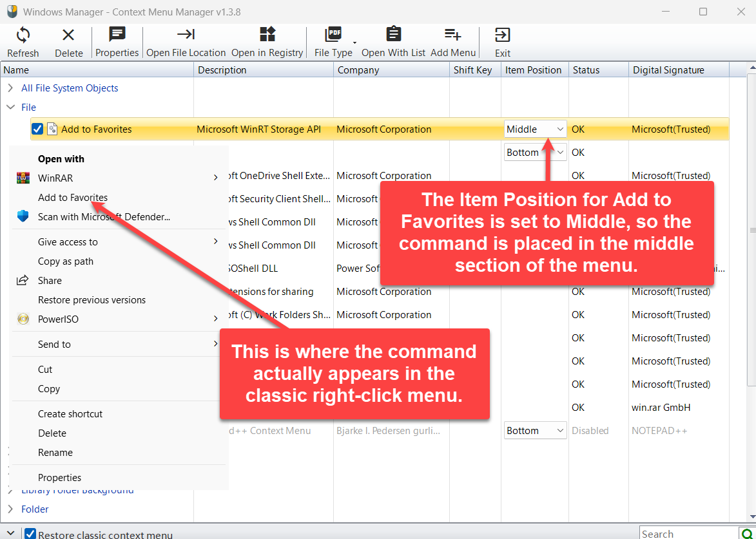Choose Create shortcut menu entry
756x539 pixels.
tap(70, 414)
